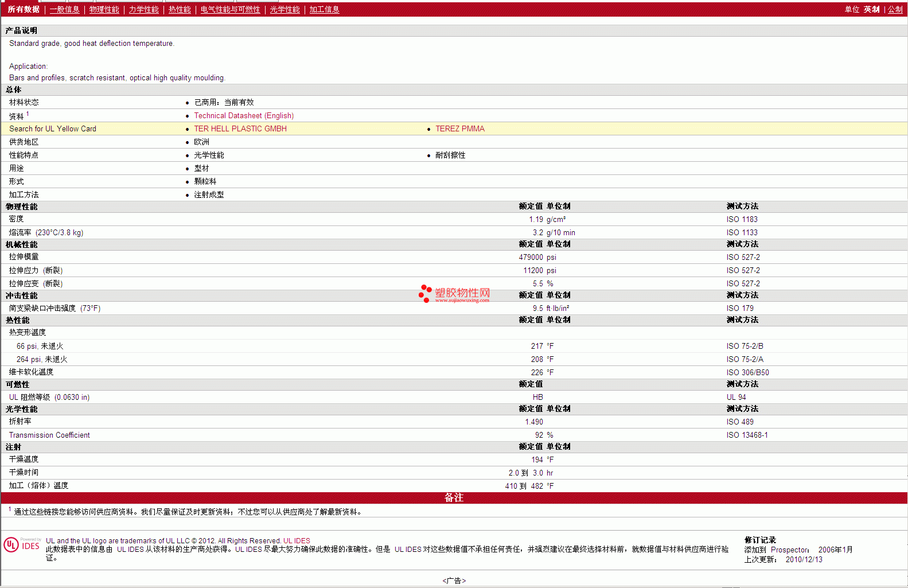
Task: Select the 264 psi, 未退火 row
Action: pyautogui.click(x=454, y=359)
